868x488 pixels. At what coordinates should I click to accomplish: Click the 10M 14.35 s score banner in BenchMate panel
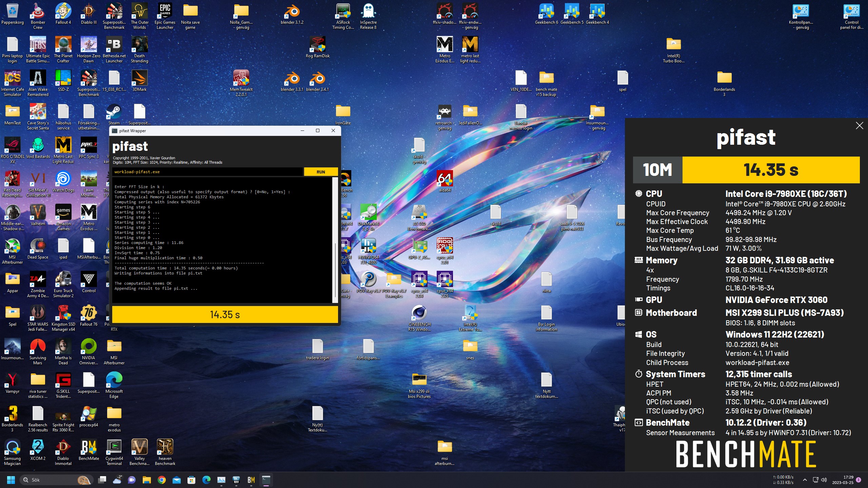(x=746, y=170)
